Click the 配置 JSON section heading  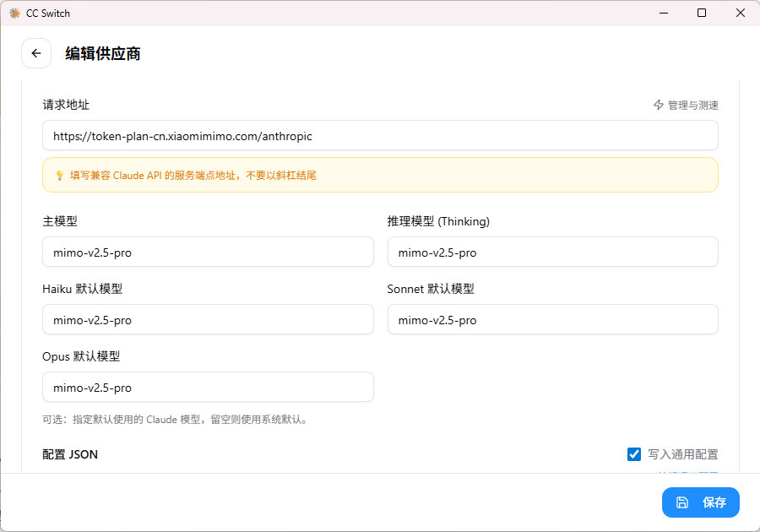pyautogui.click(x=70, y=454)
